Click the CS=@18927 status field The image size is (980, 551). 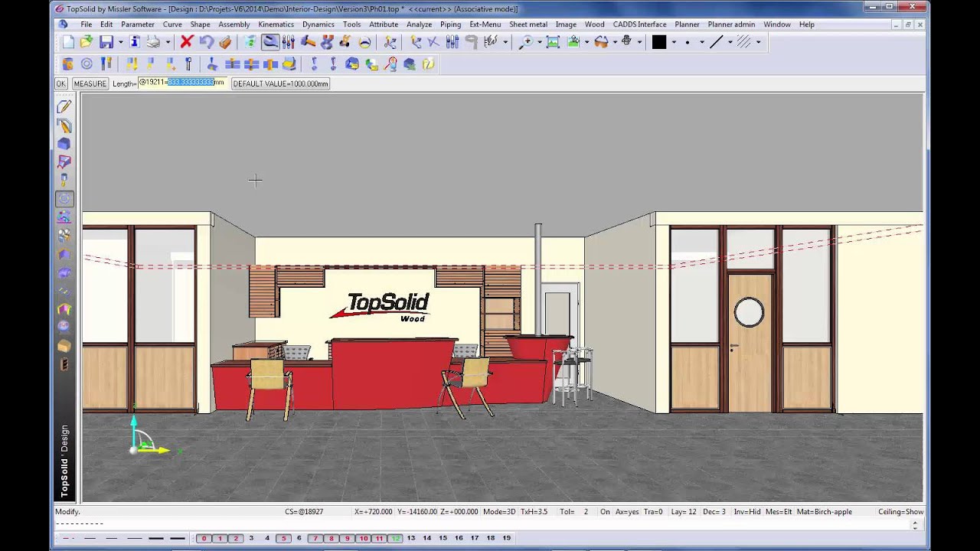pyautogui.click(x=304, y=512)
